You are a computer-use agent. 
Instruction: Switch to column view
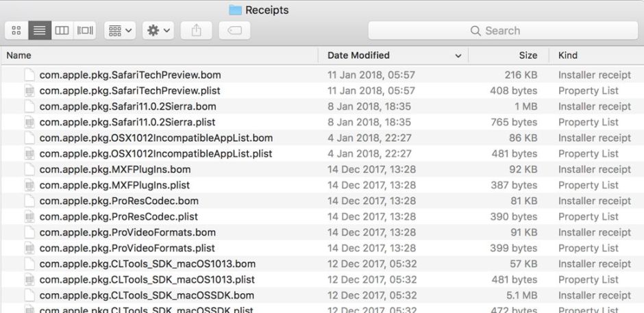(x=62, y=31)
